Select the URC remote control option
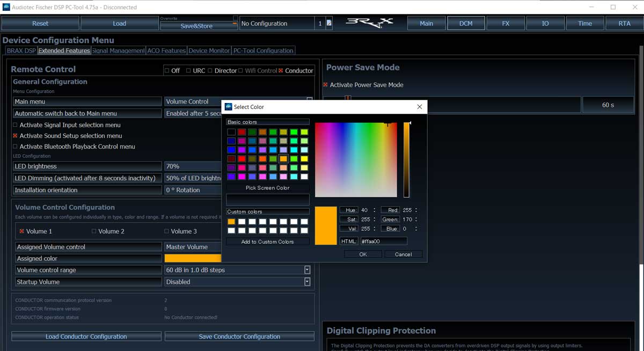Screen dimensions: 644x351 pyautogui.click(x=188, y=71)
